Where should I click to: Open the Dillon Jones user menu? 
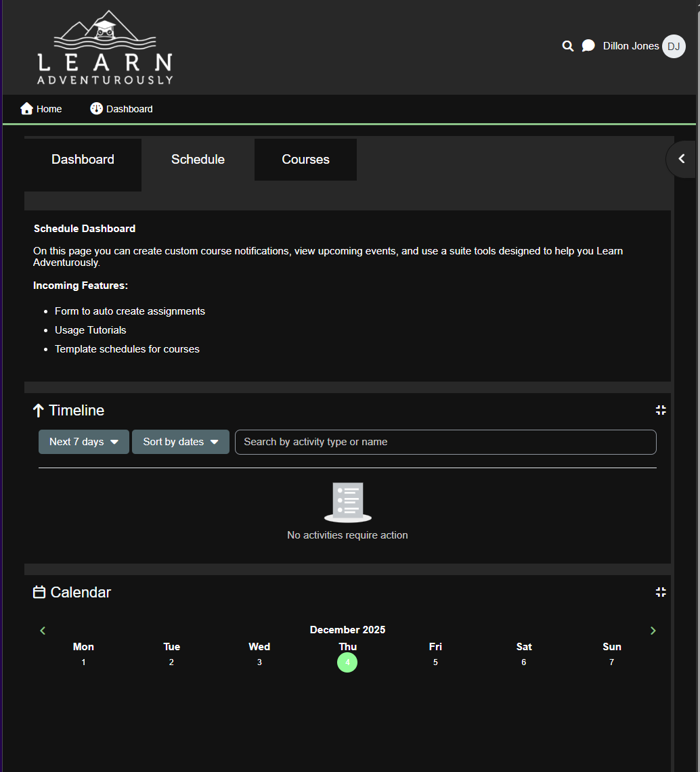[x=631, y=46]
